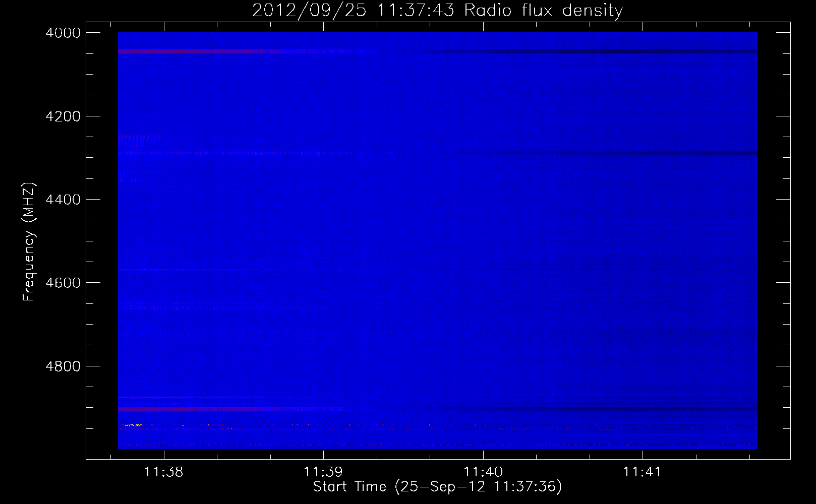Click the '4800' frequency tick label
Image resolution: width=816 pixels, height=504 pixels.
[63, 366]
